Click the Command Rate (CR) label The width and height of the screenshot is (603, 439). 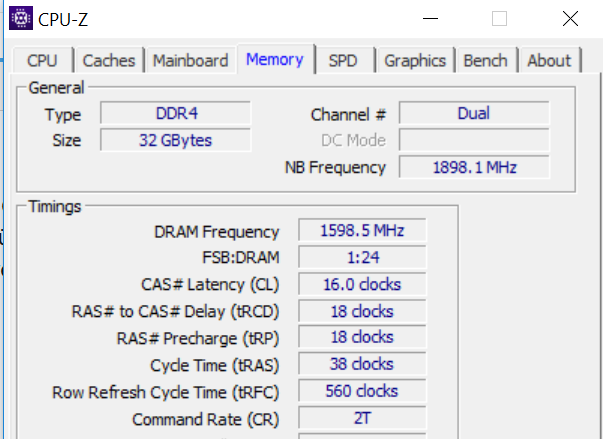[x=205, y=419]
